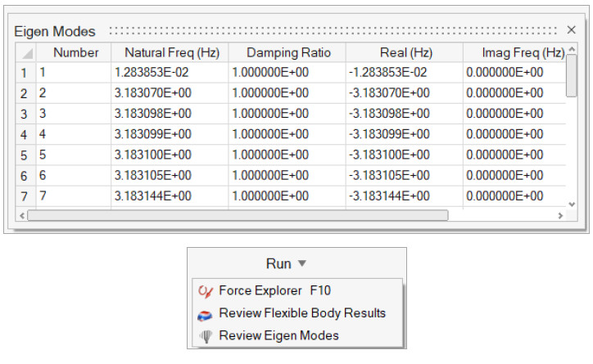Click the horizontal scrollbar thumb

click(238, 215)
